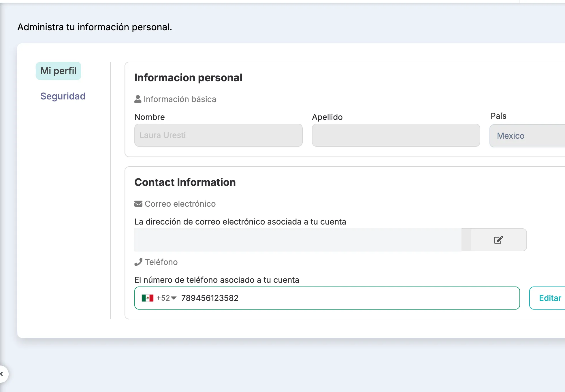
Task: Click the Informacion personal heading
Action: tap(188, 78)
